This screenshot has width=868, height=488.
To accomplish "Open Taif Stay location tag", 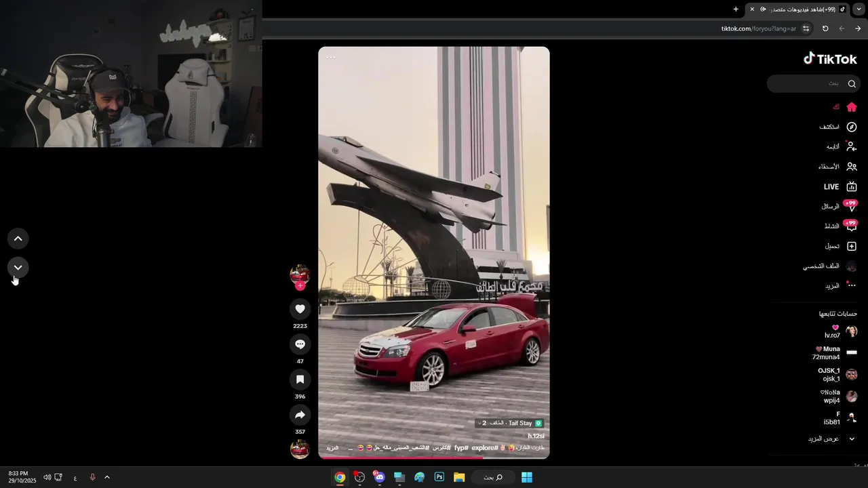I will pyautogui.click(x=510, y=423).
